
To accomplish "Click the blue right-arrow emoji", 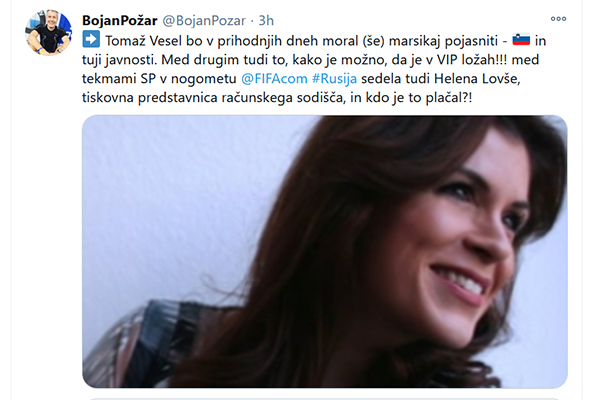I will (x=91, y=39).
